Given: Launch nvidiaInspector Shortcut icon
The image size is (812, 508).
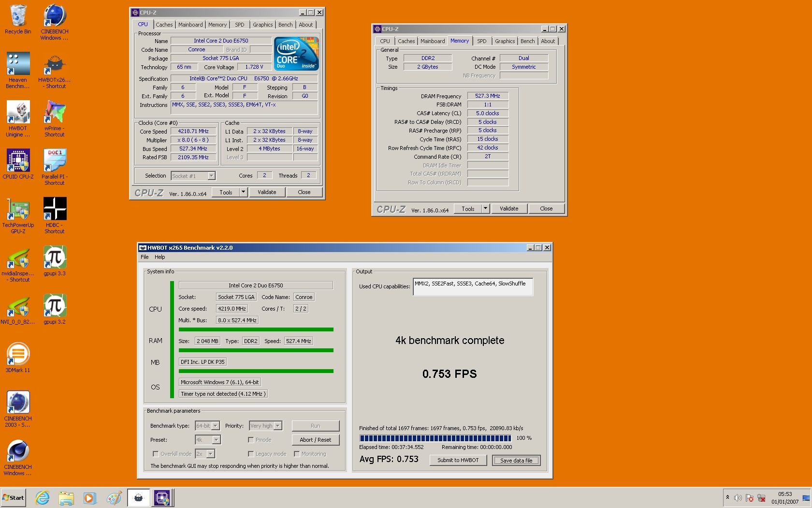Looking at the screenshot, I should 18,264.
